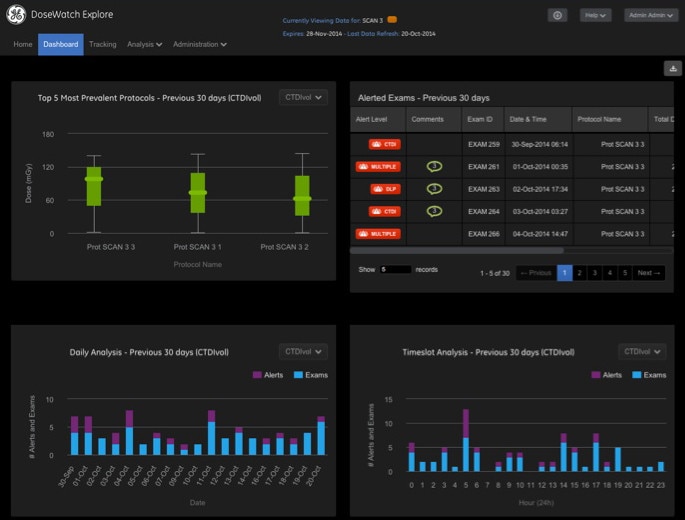The height and width of the screenshot is (520, 685).
Task: Click the alerted exams horizontal scrollbar
Action: pyautogui.click(x=457, y=251)
